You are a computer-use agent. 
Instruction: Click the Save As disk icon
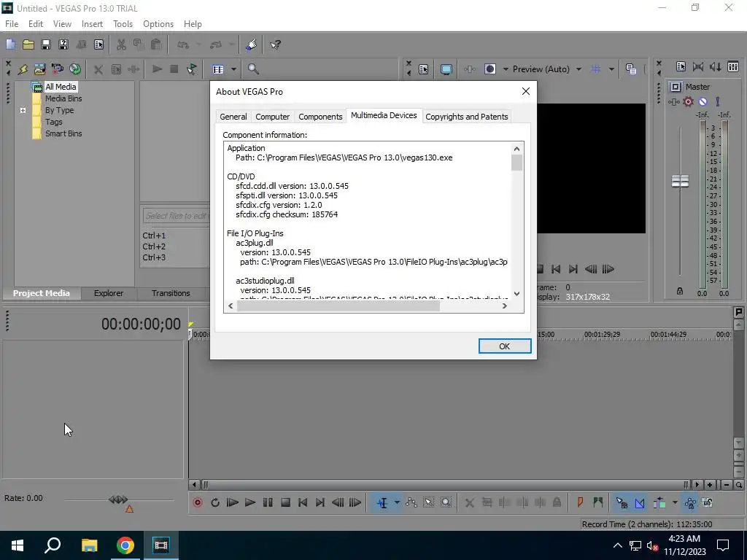coord(63,44)
